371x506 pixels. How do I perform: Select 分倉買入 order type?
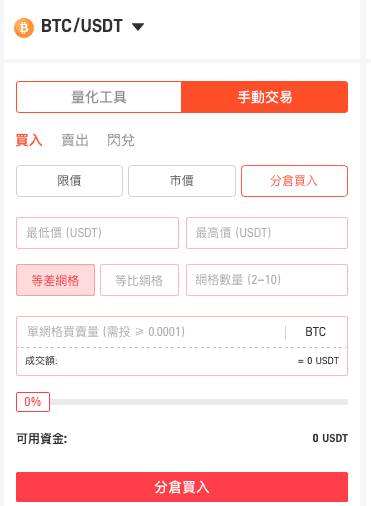pos(295,181)
